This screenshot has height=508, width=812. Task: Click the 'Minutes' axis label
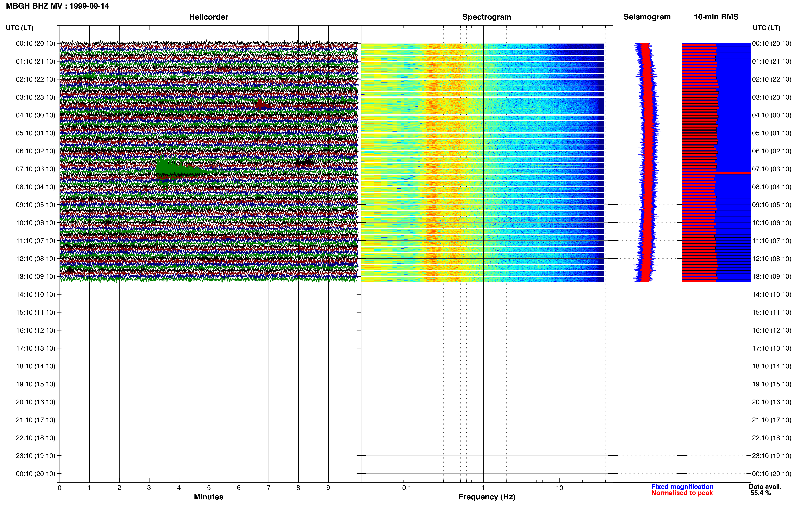[x=209, y=497]
